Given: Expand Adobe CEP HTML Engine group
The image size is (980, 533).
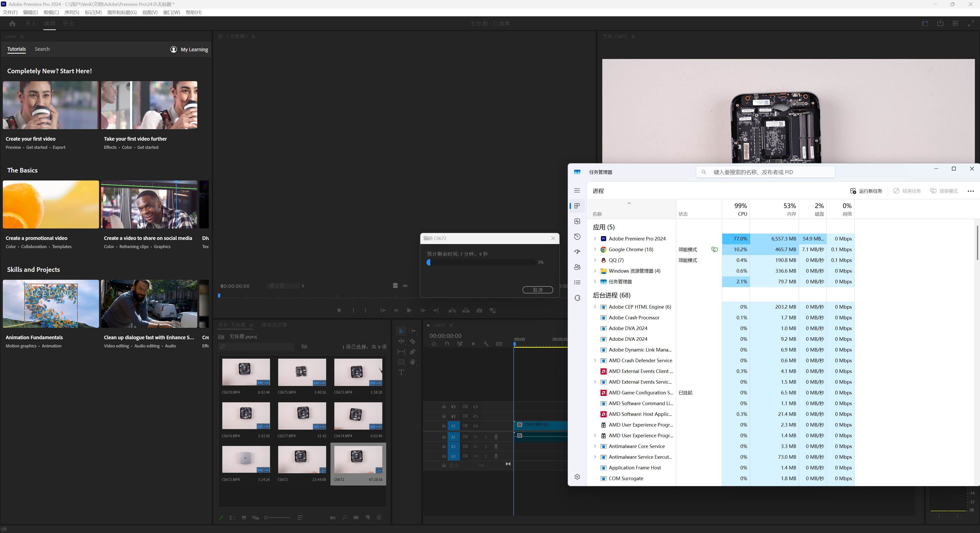Looking at the screenshot, I should point(595,307).
